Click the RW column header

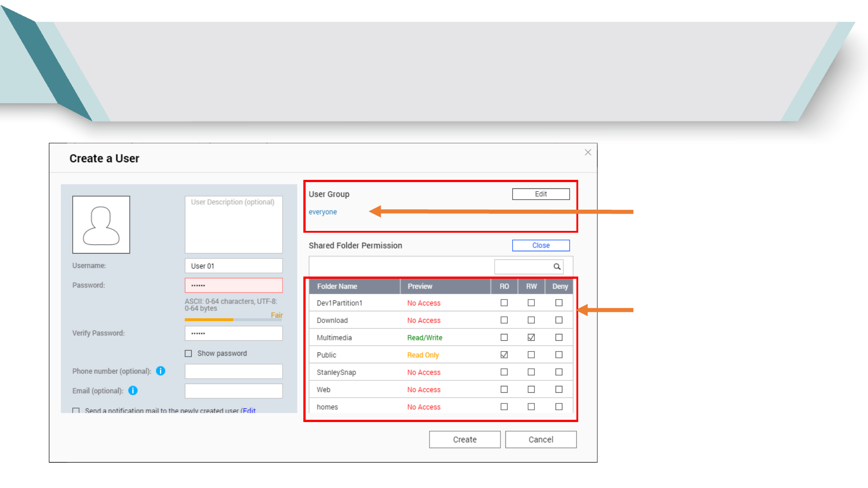pyautogui.click(x=532, y=286)
